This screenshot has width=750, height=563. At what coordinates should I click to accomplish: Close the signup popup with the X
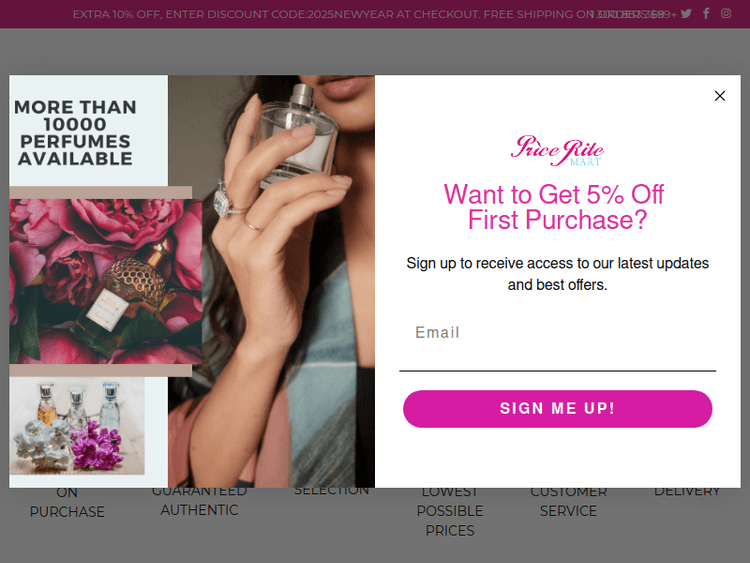719,96
